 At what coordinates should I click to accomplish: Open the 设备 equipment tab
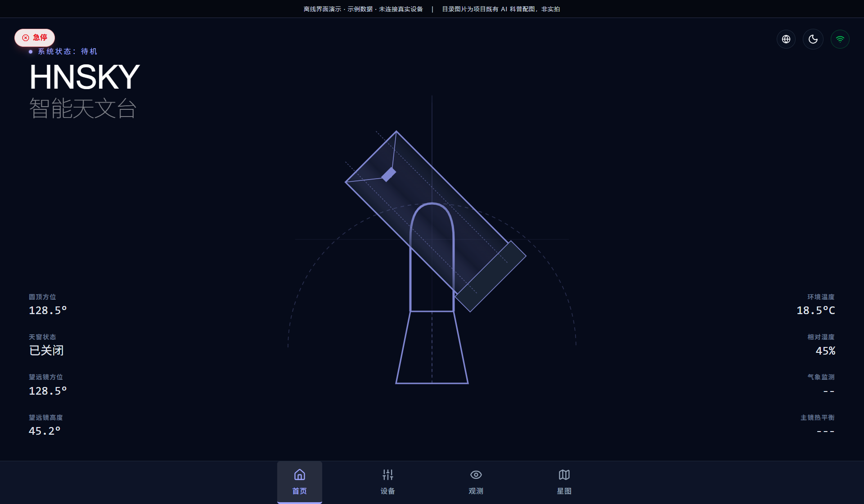(388, 482)
